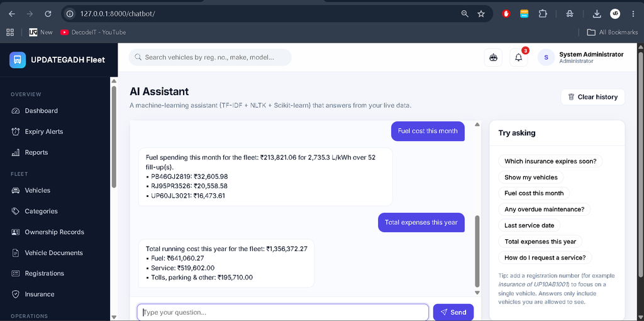
Task: Click the sidebar scrollbar thumb
Action: click(114, 137)
